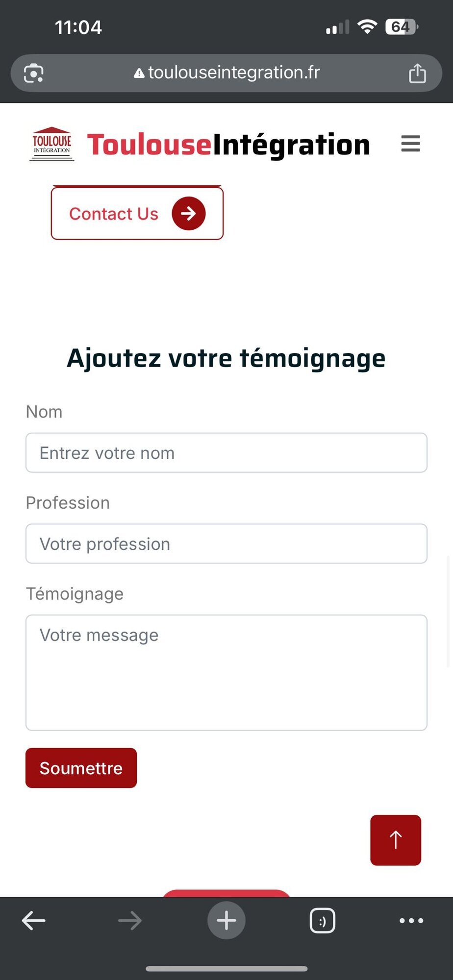453x980 pixels.
Task: Tap the touloseintegration.fr URL address text
Action: click(234, 73)
